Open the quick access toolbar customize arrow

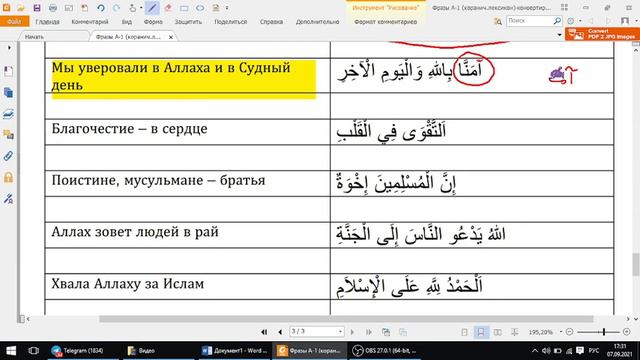click(x=227, y=8)
